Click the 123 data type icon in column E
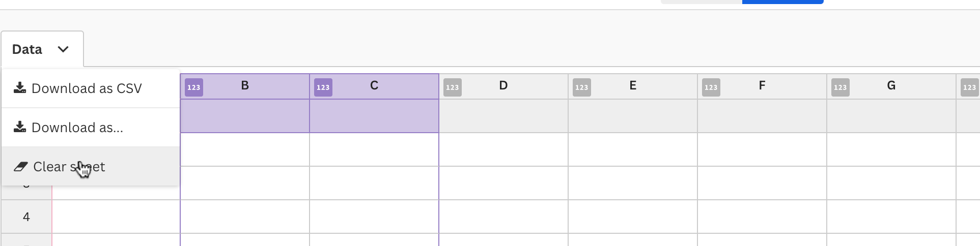This screenshot has height=246, width=980. [x=582, y=87]
